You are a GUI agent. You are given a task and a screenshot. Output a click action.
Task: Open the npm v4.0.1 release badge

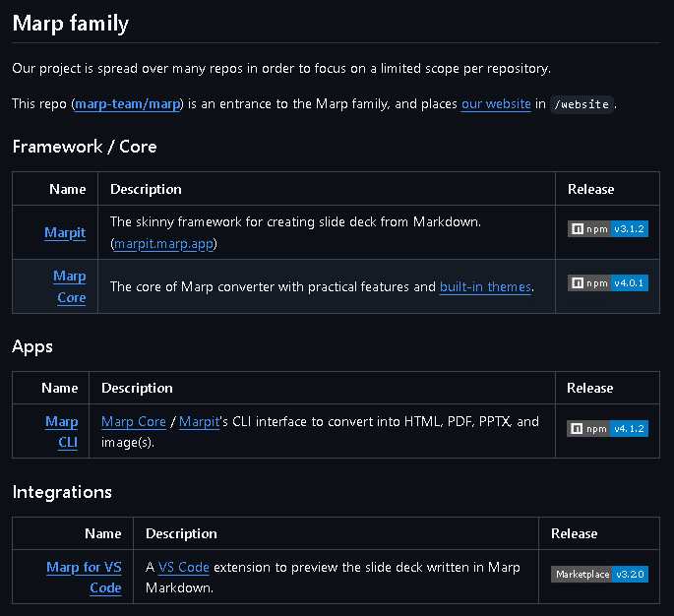(608, 283)
